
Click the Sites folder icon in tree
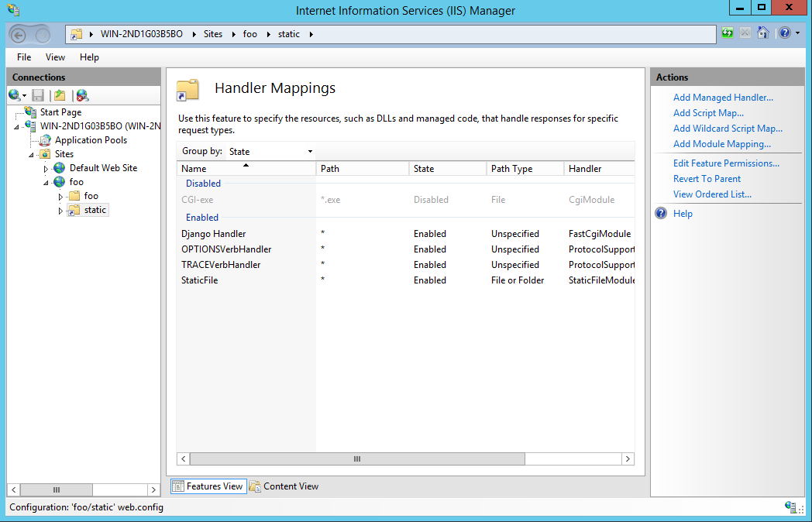click(46, 154)
